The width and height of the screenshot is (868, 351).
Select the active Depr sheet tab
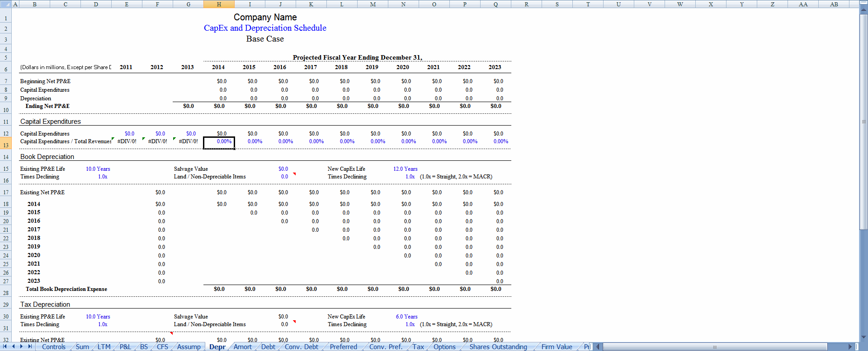point(217,347)
